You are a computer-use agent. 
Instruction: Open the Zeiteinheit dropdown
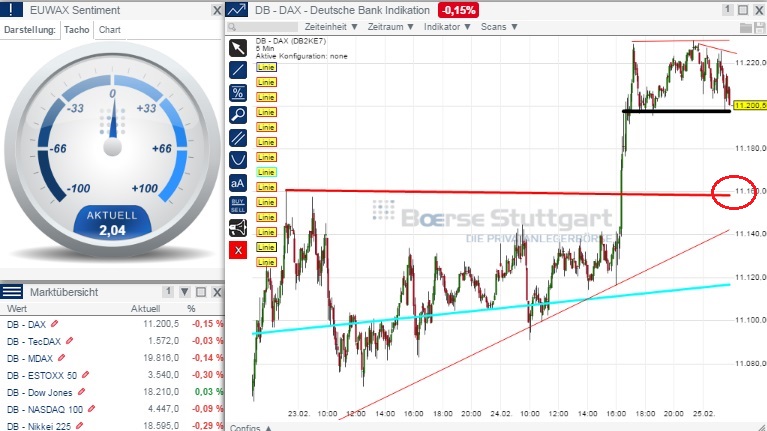pyautogui.click(x=331, y=27)
